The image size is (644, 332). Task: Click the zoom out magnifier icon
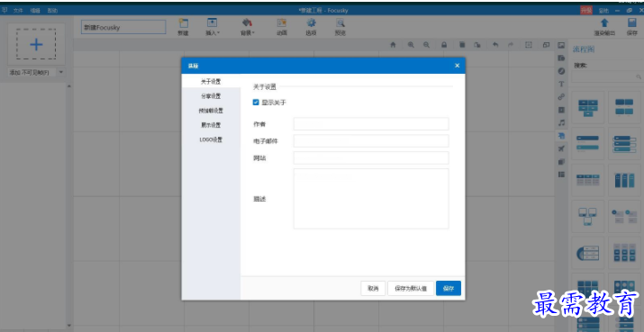click(x=426, y=45)
